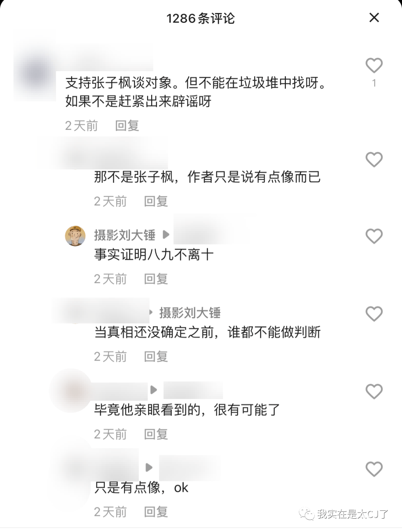The image size is (402, 532).
Task: Like the comment 那不是张子枫，作者只是说有点像而已
Action: [374, 160]
